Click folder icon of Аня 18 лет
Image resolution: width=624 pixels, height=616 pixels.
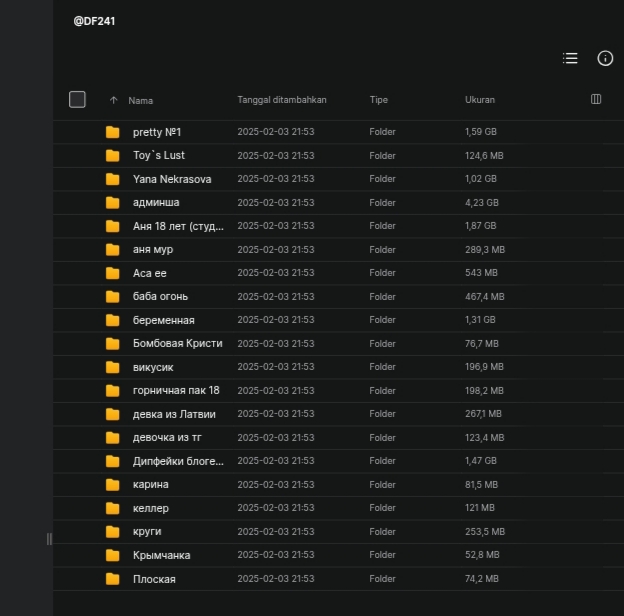[113, 226]
